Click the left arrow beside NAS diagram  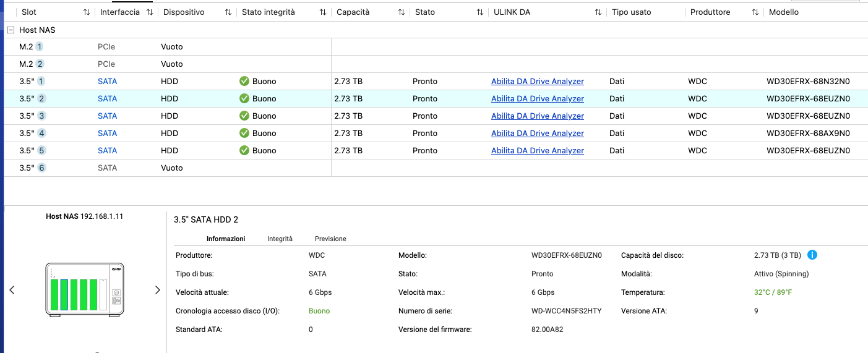pyautogui.click(x=12, y=290)
